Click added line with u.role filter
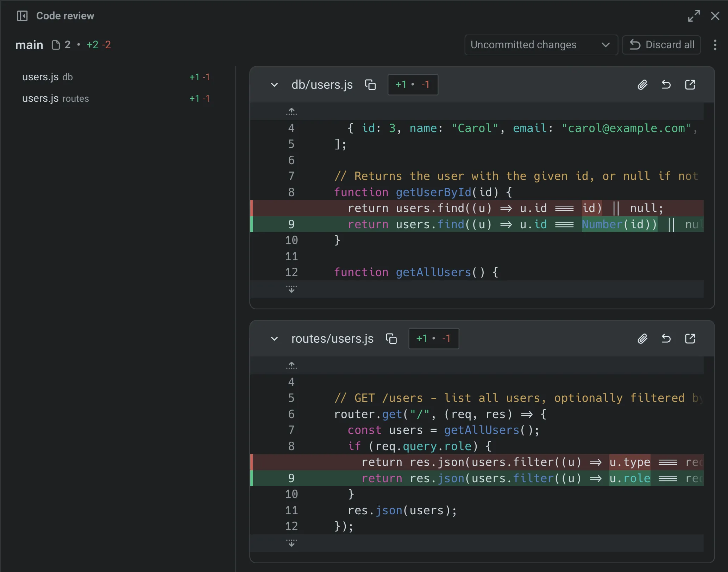728x572 pixels. tap(477, 478)
